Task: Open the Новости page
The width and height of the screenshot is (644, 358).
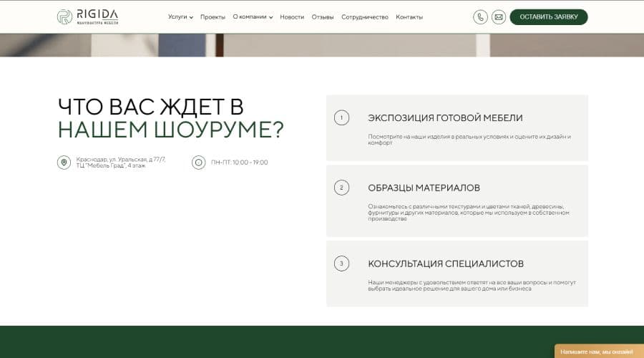Action: 292,17
